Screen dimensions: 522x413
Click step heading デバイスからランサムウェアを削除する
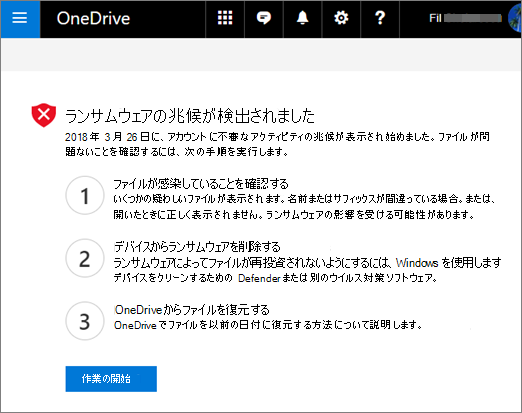click(x=197, y=247)
